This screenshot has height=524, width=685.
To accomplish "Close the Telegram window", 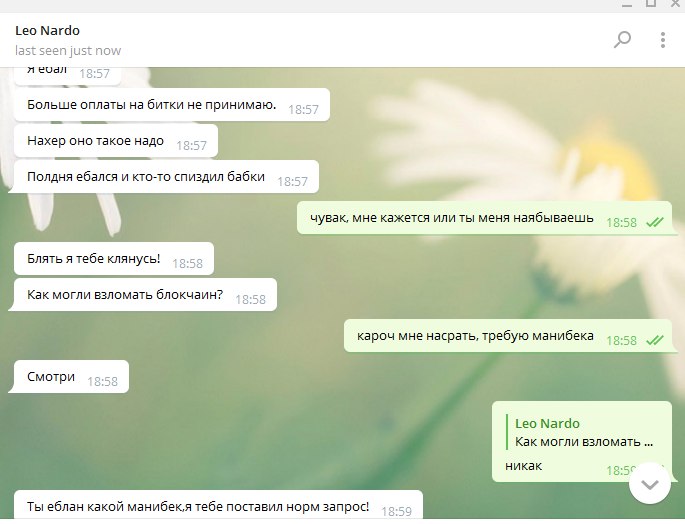I will (x=675, y=3).
